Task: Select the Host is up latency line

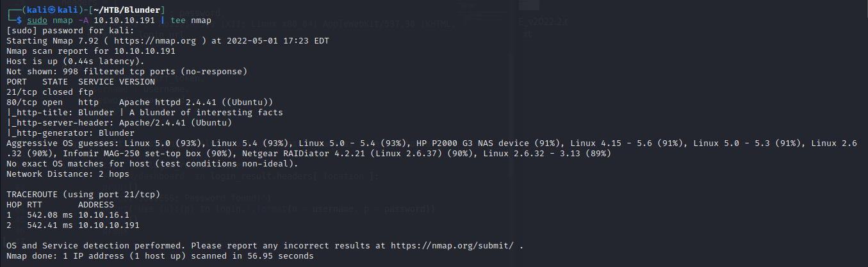Action: [x=73, y=61]
